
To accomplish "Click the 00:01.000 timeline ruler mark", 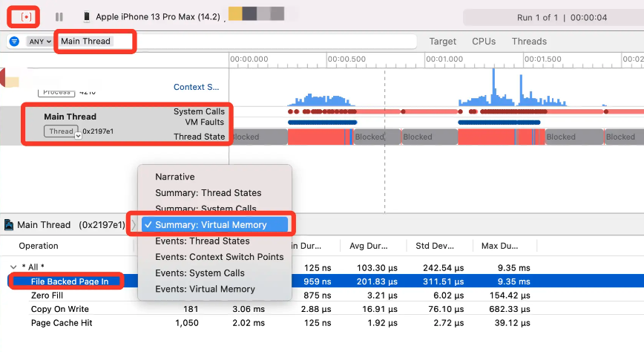I will [444, 59].
